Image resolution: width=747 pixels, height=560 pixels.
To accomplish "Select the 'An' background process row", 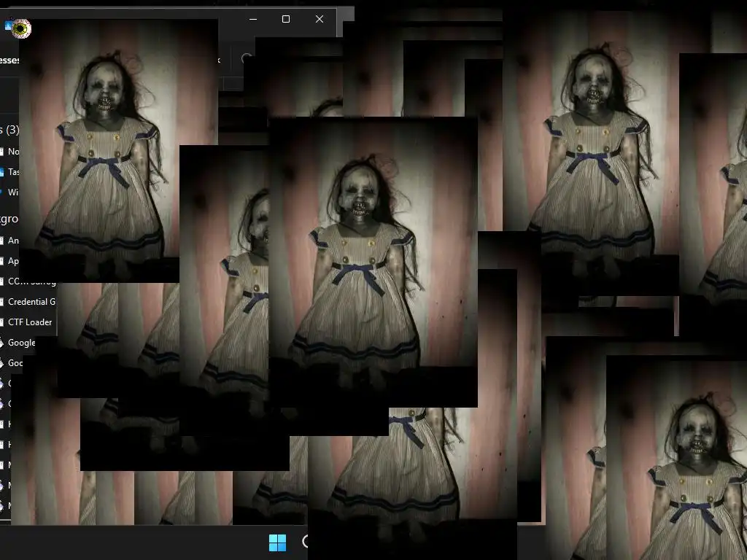I will tap(9, 241).
